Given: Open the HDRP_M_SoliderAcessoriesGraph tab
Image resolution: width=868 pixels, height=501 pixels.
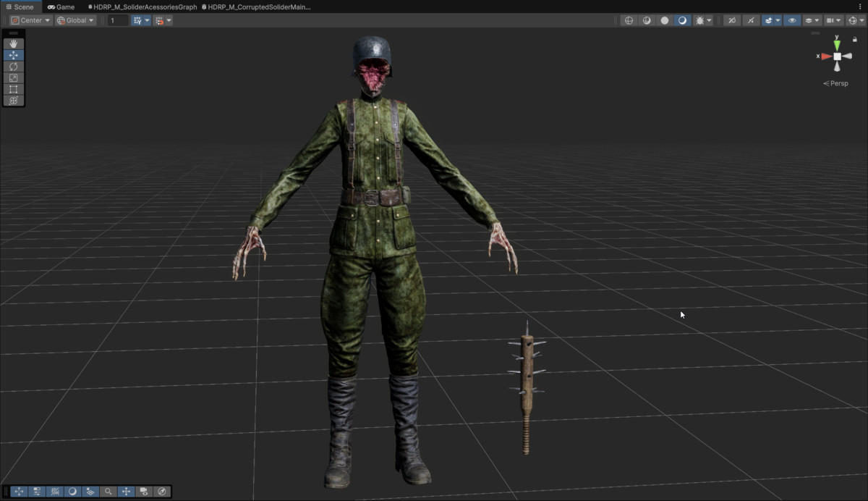Looking at the screenshot, I should pos(142,7).
